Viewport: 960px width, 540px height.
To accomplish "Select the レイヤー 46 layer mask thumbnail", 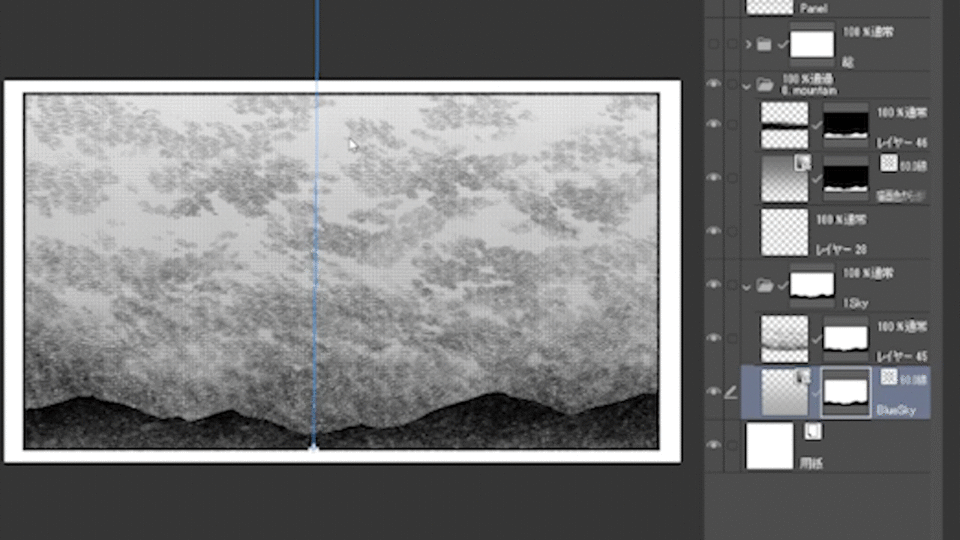I will coord(846,126).
